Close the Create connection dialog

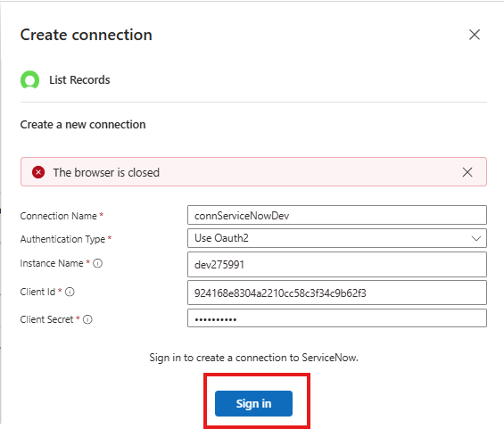pyautogui.click(x=474, y=35)
